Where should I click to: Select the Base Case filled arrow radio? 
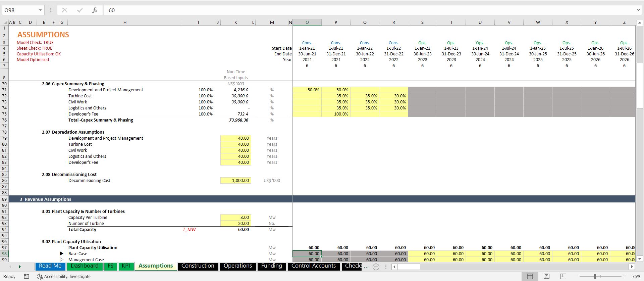(x=61, y=253)
